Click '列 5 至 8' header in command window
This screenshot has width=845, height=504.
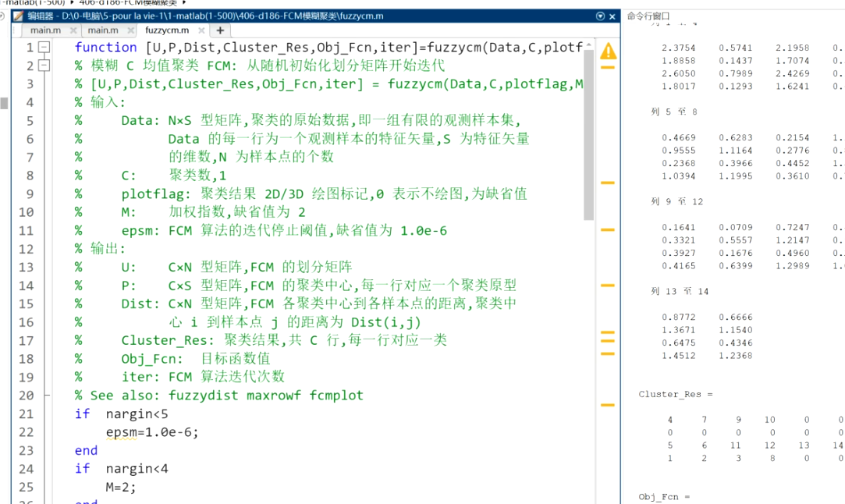click(x=673, y=112)
